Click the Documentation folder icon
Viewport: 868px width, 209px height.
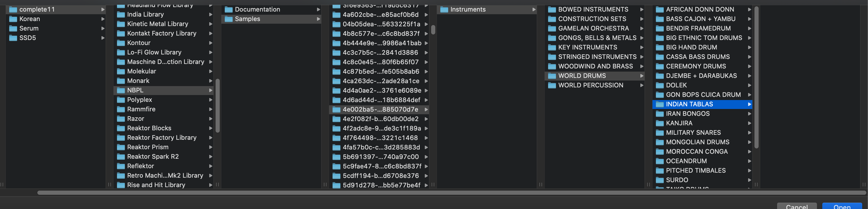point(229,9)
